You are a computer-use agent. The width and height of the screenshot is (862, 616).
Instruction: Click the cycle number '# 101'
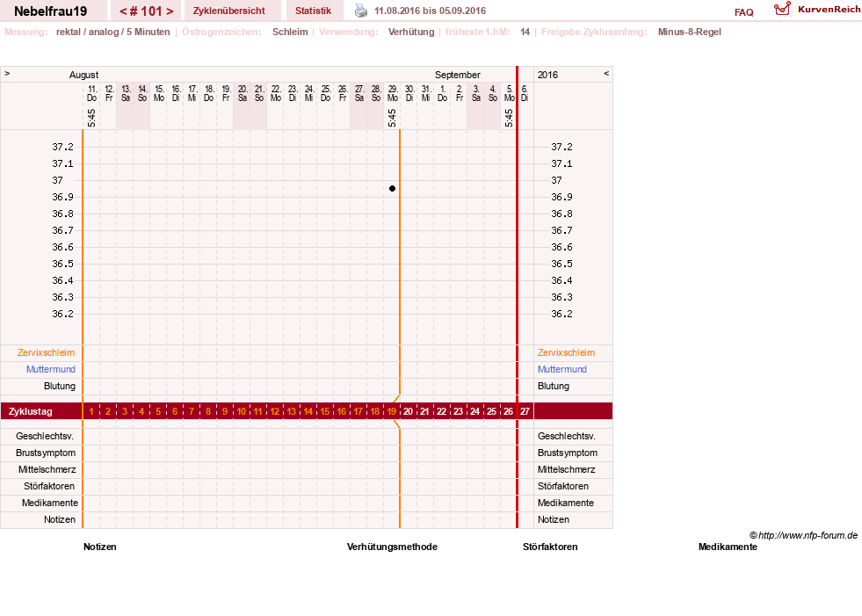(146, 11)
